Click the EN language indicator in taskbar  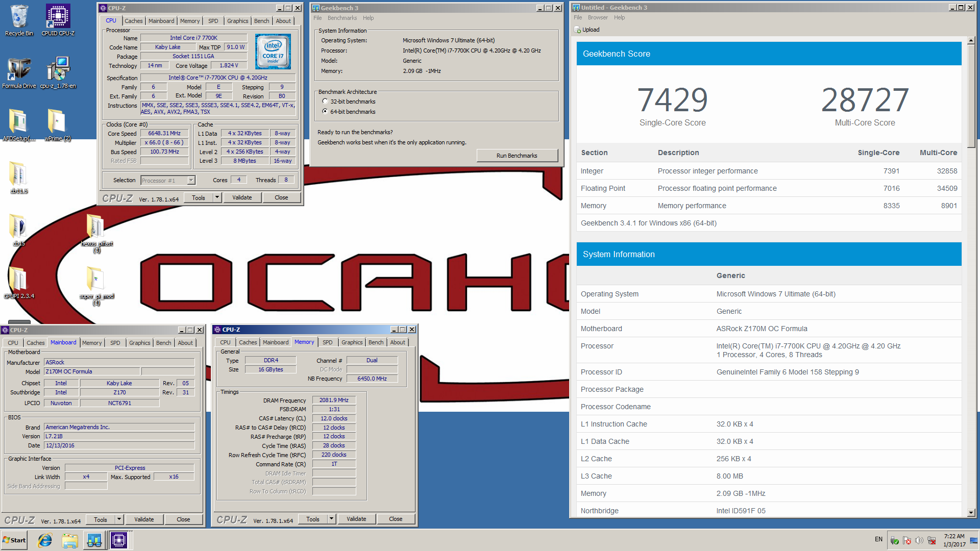[878, 539]
